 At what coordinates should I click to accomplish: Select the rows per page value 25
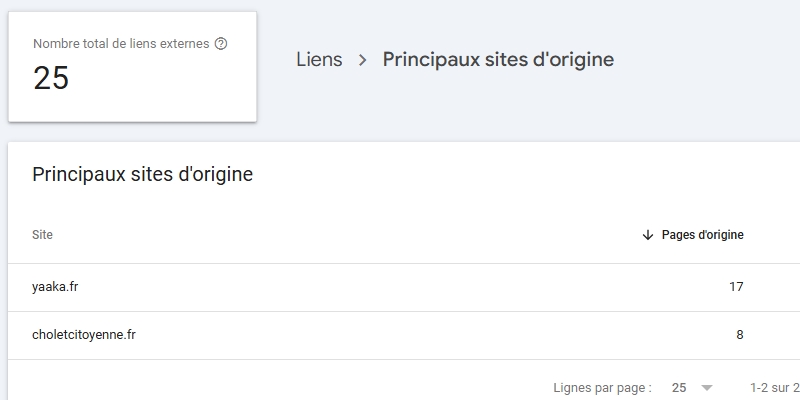pos(679,387)
